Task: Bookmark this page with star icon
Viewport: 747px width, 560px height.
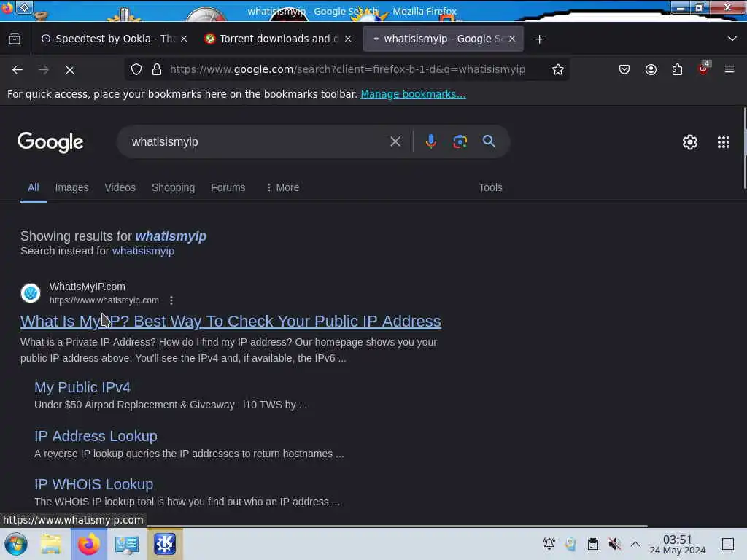Action: (x=558, y=69)
